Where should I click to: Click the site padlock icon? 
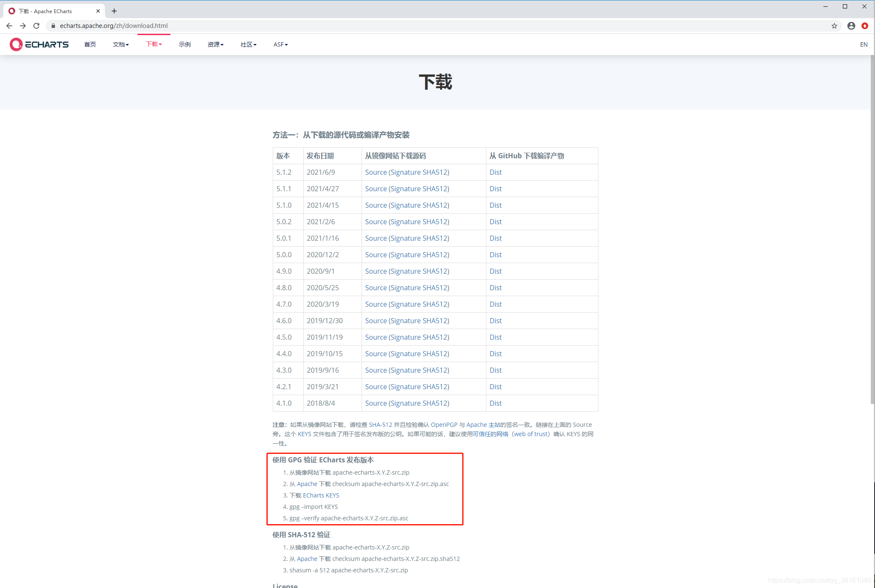coord(53,26)
